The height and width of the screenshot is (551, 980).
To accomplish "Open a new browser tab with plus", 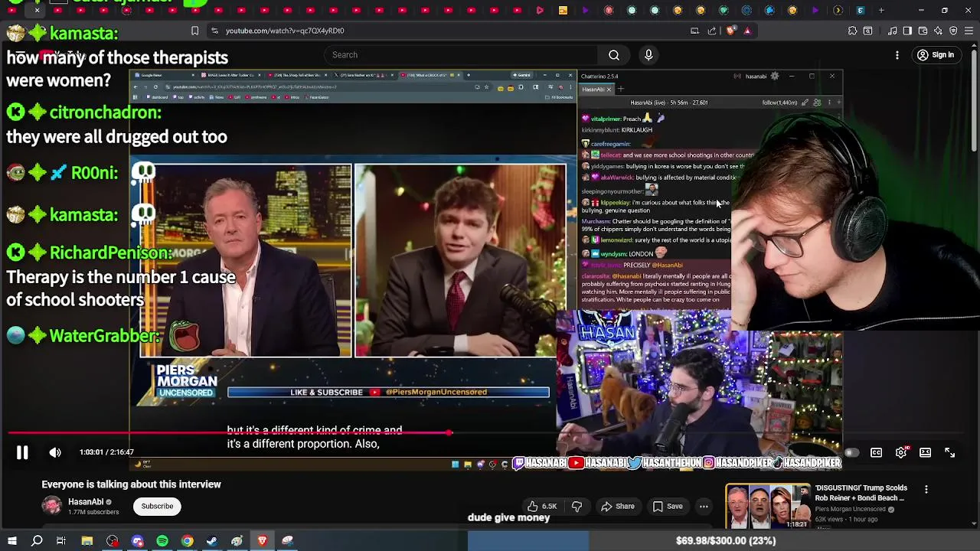I will coord(881,11).
